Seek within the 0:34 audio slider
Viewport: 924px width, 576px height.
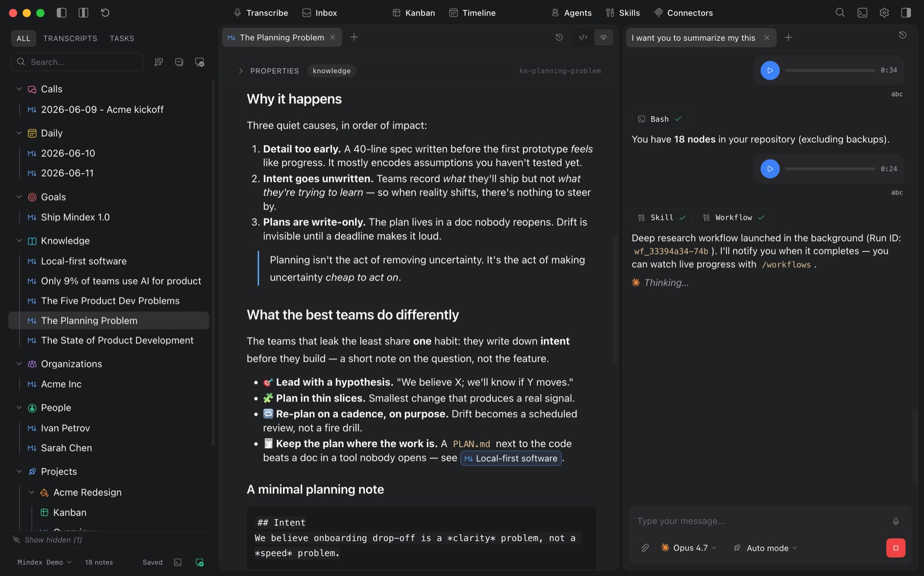tap(830, 70)
